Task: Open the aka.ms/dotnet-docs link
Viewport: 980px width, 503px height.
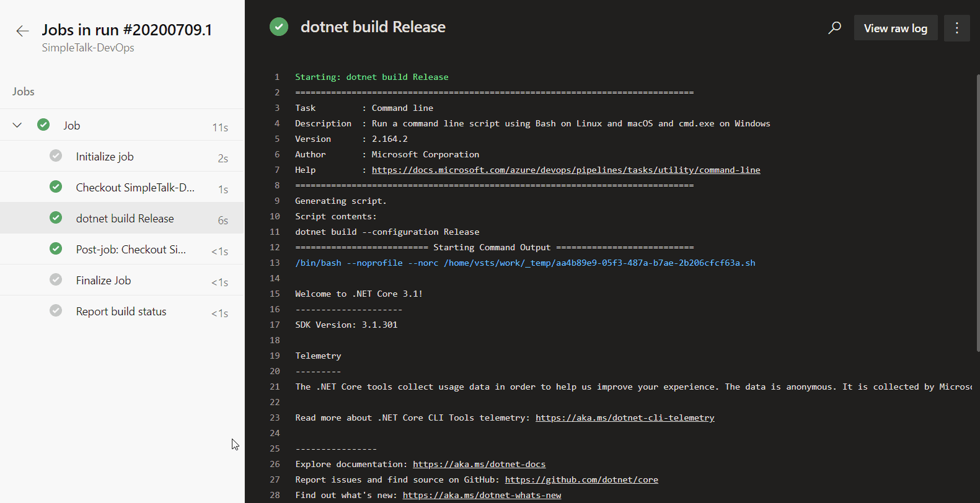Action: [479, 464]
